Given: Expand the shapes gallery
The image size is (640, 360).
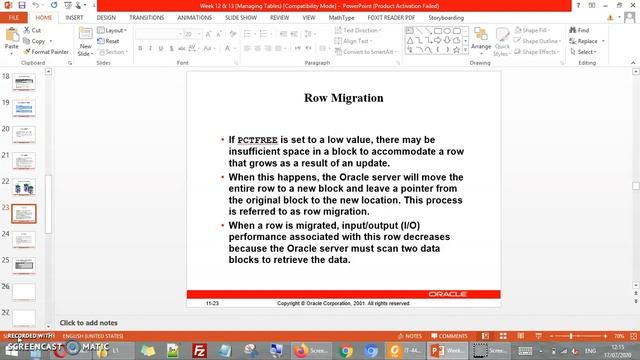Looking at the screenshot, I should (x=465, y=50).
